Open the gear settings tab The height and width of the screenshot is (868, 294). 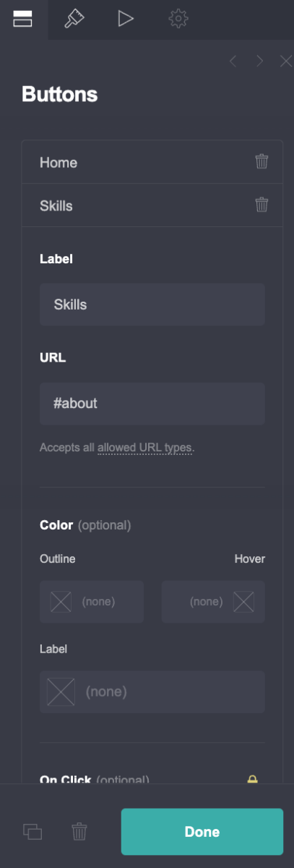point(178,19)
